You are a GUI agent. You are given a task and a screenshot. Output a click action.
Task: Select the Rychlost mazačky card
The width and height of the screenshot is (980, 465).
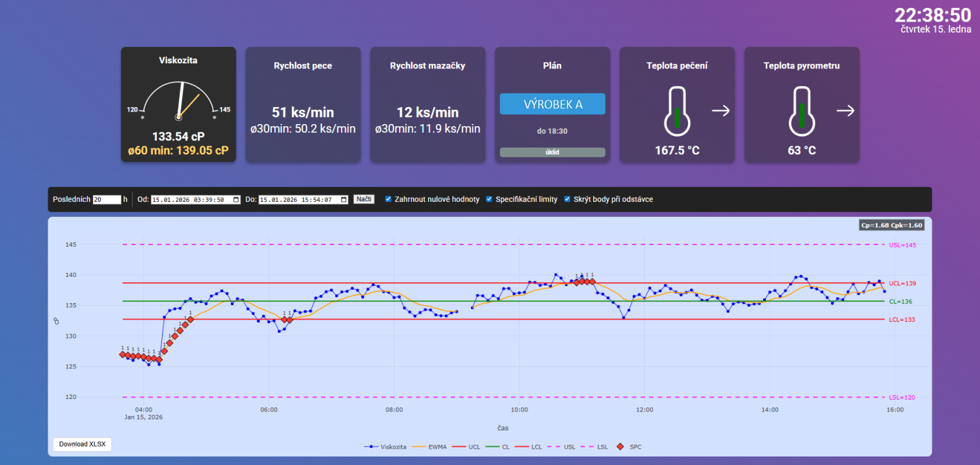coord(427,104)
